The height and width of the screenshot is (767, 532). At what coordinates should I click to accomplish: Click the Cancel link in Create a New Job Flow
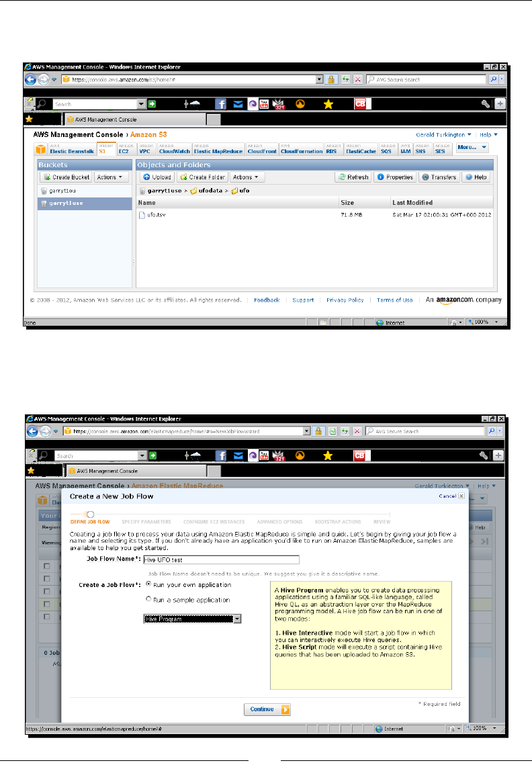point(447,496)
